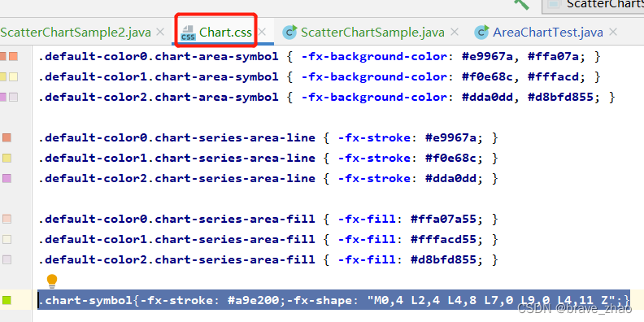Close the ScatterChartSample.java tab
Image resolution: width=644 pixels, height=322 pixels.
pos(454,32)
